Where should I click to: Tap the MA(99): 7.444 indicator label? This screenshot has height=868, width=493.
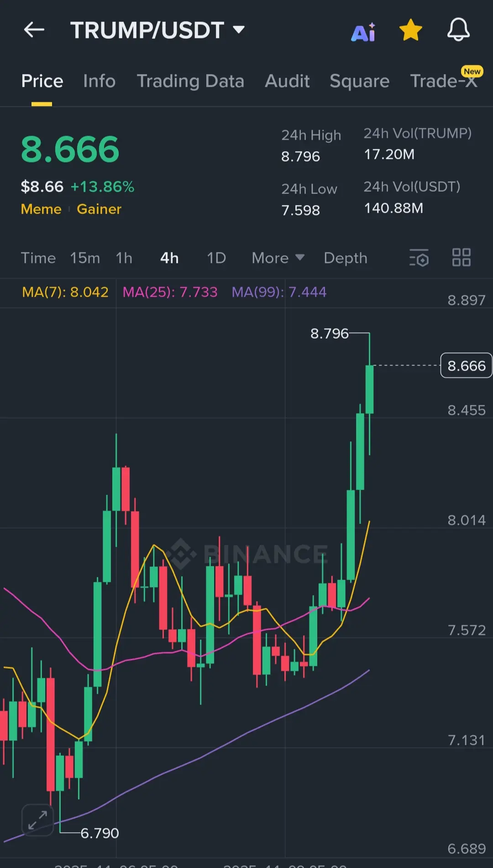pos(279,292)
